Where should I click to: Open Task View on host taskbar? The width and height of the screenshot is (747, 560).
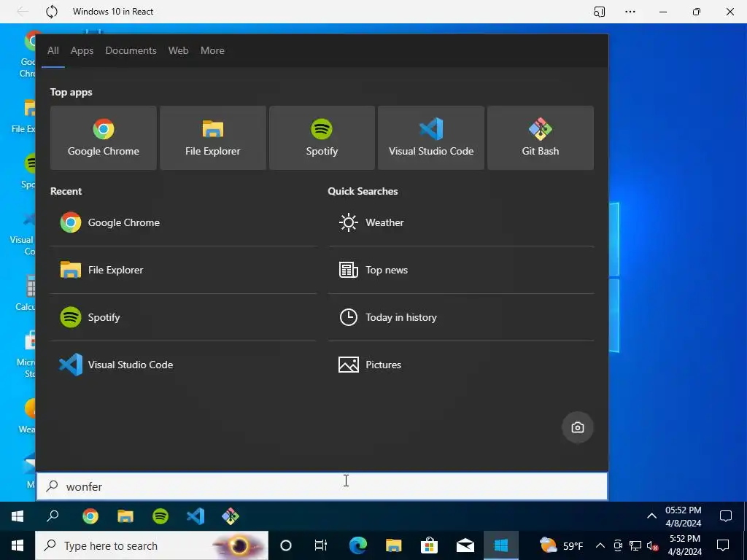pyautogui.click(x=321, y=545)
